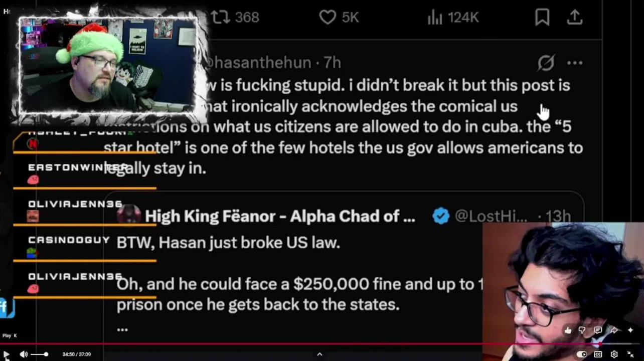Like the tweet with 5K heart icon

[328, 18]
